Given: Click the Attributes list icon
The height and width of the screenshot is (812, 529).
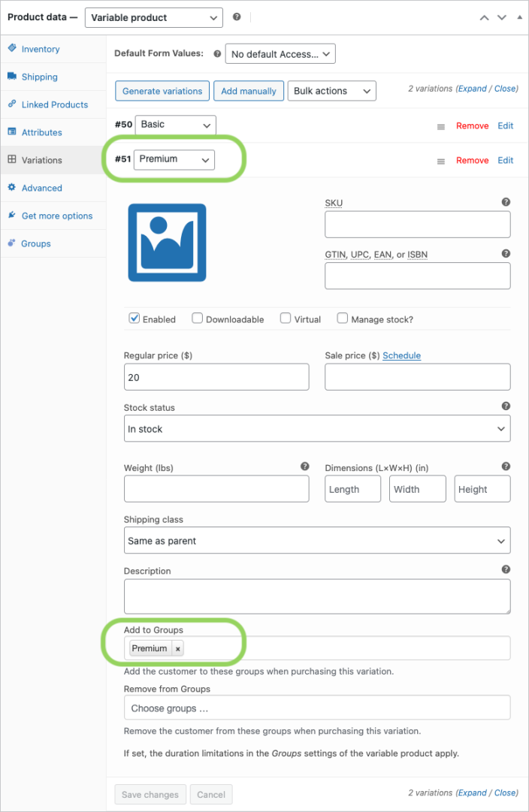Looking at the screenshot, I should pos(12,131).
